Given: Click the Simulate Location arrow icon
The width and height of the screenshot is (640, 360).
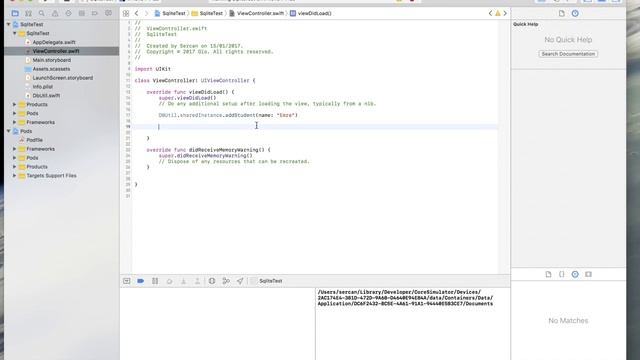Looking at the screenshot, I should (x=240, y=281).
